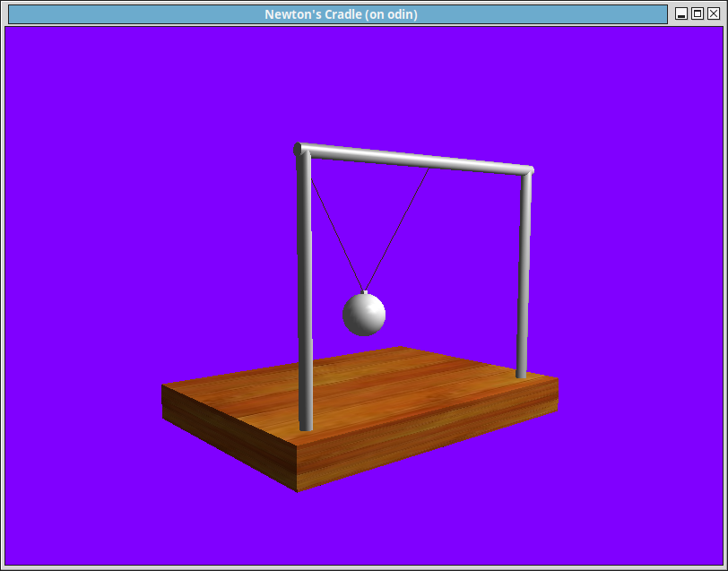The image size is (728, 571).
Task: Click the hanging silver pendulum ball
Action: (364, 314)
